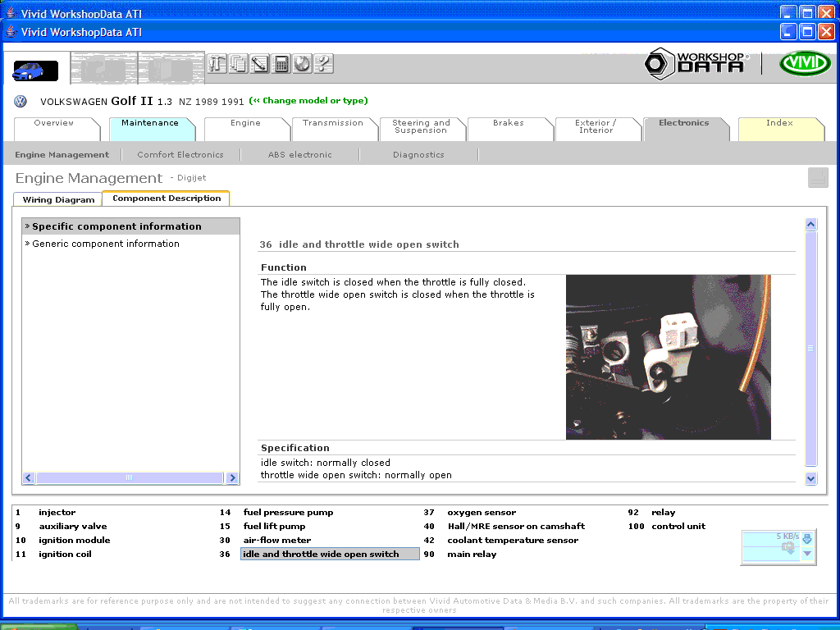Open the calculator tool icon
The image size is (840, 630).
(281, 64)
